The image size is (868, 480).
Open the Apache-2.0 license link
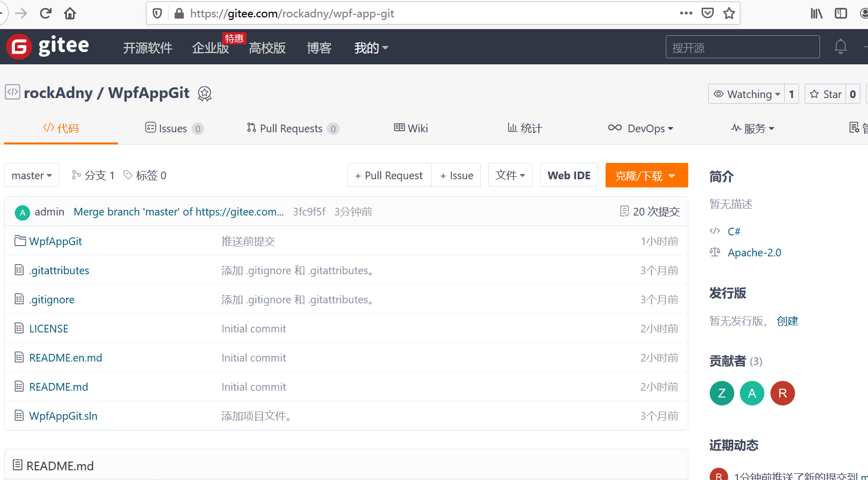754,252
